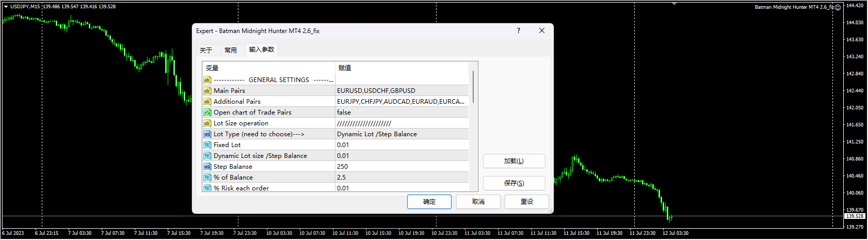Click the icon next to % of Balance
This screenshot has width=868, height=240.
tap(207, 178)
